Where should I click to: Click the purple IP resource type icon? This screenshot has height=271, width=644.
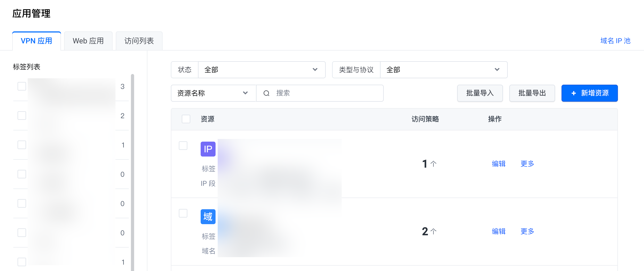tap(208, 149)
